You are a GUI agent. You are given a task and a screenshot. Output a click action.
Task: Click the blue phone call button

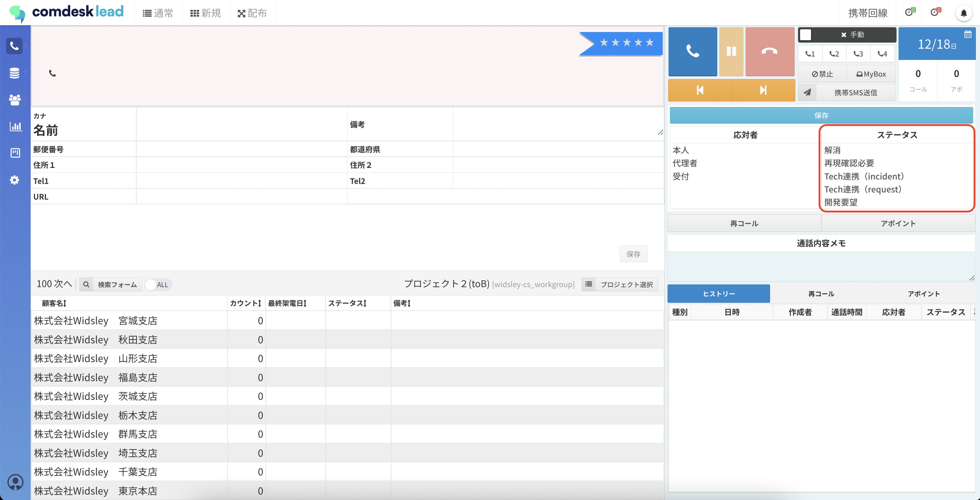[x=692, y=51]
